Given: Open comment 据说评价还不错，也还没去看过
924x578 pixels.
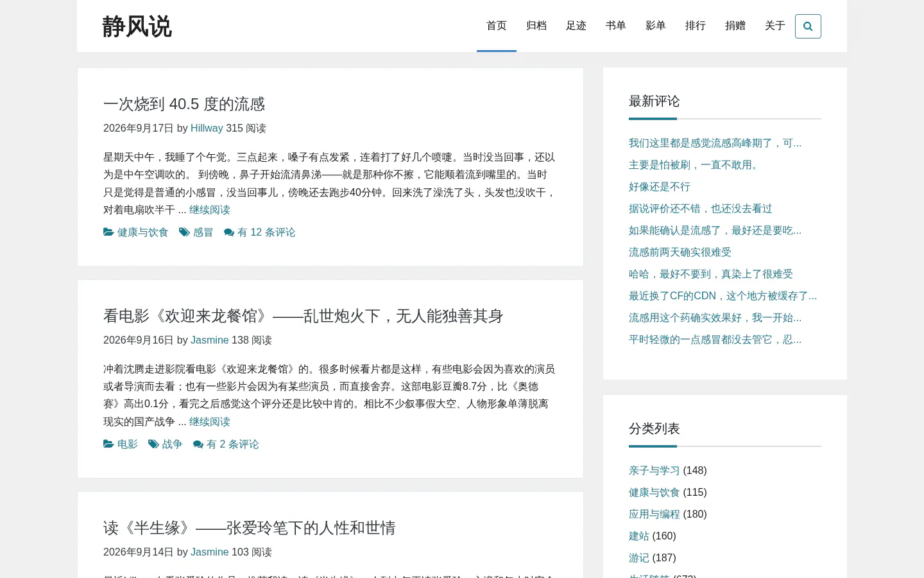Looking at the screenshot, I should click(701, 209).
